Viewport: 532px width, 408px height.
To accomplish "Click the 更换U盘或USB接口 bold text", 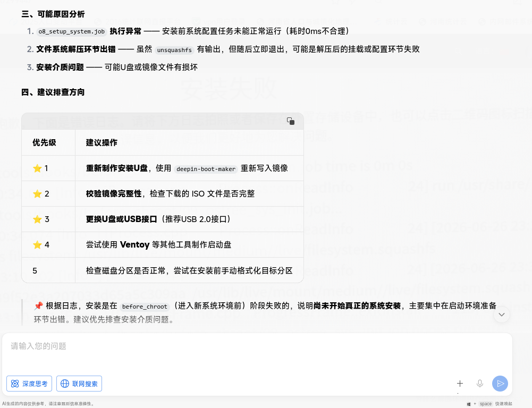I will [122, 219].
